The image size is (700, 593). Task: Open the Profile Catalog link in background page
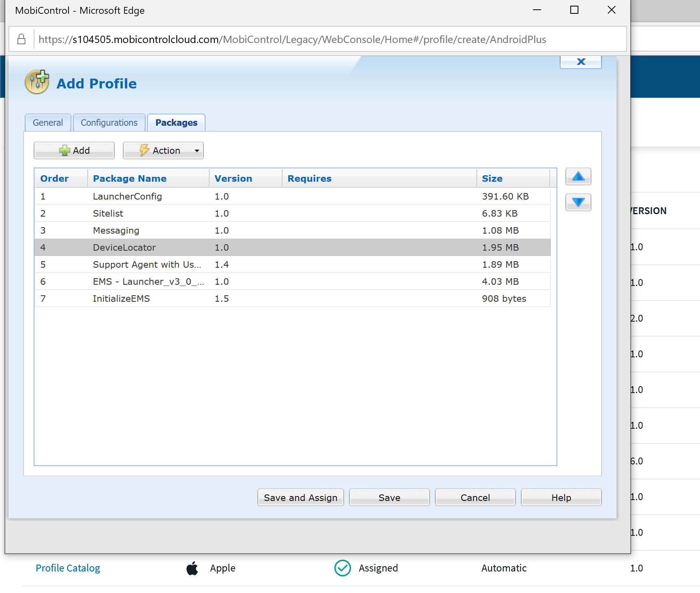click(68, 568)
